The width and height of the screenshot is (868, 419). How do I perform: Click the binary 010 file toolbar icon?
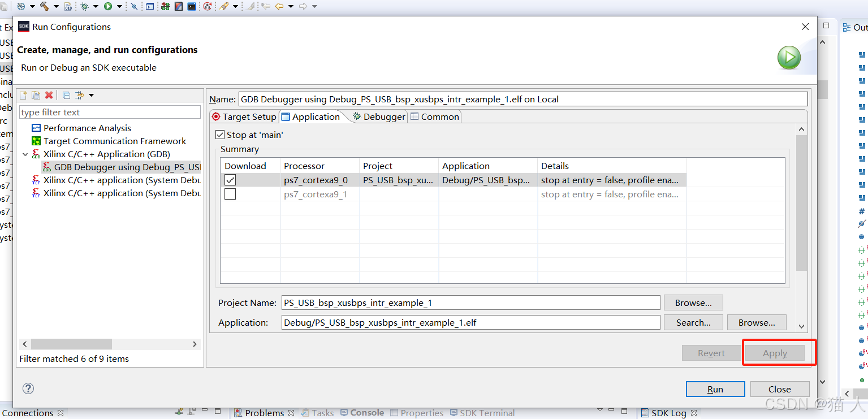tap(68, 6)
